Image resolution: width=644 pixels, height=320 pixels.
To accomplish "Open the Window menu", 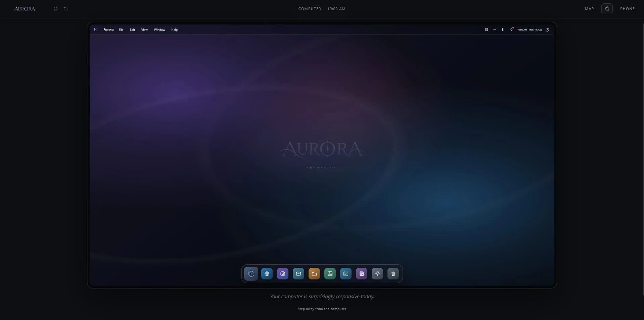I will click(x=159, y=30).
